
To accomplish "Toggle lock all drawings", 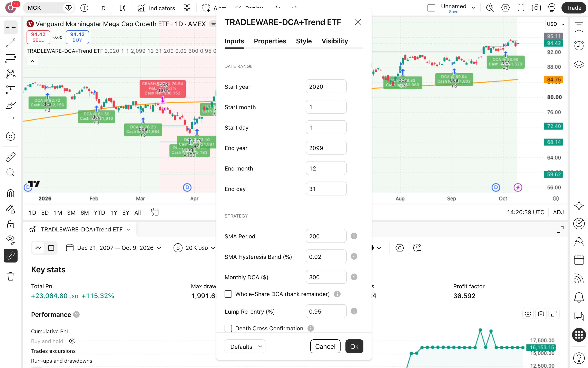I will (10, 224).
